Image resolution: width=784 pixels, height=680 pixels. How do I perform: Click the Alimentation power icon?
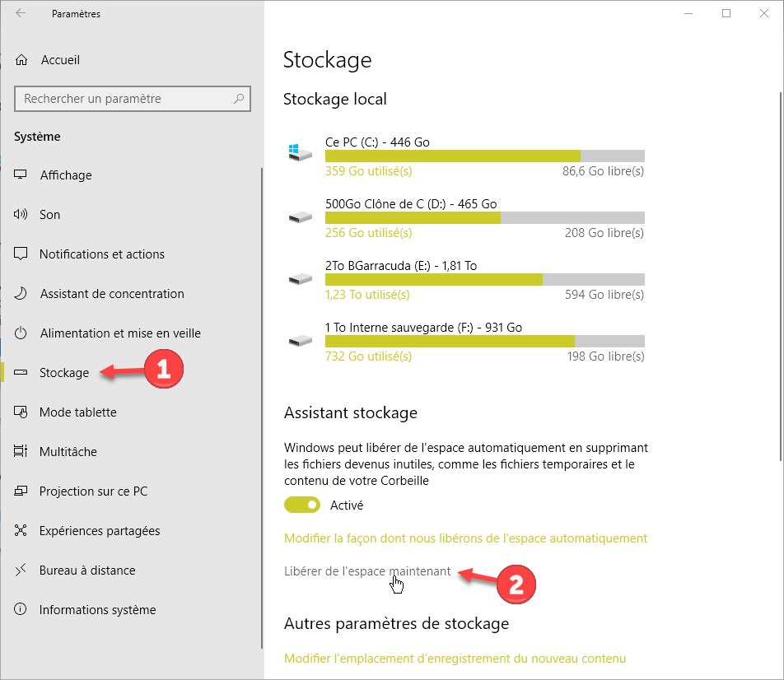[x=21, y=333]
